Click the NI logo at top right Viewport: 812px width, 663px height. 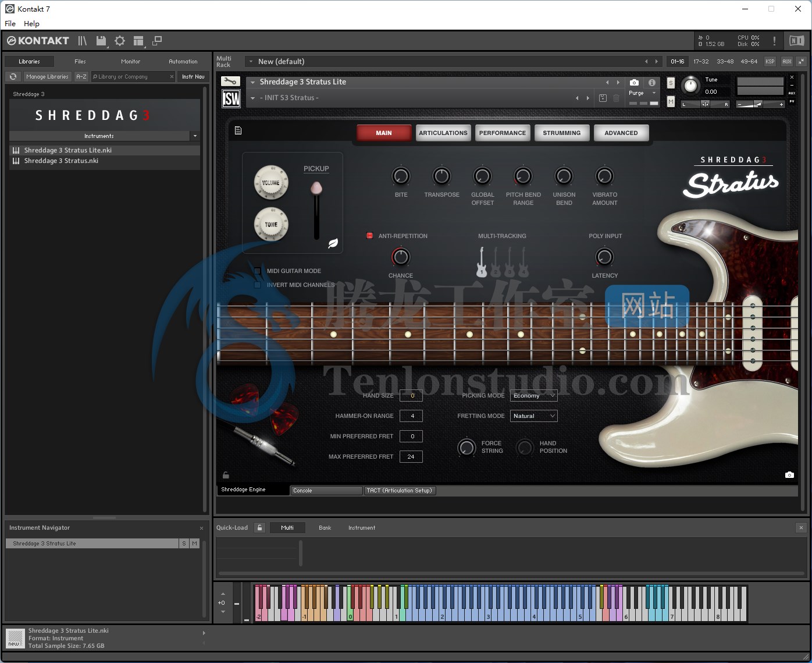click(796, 40)
